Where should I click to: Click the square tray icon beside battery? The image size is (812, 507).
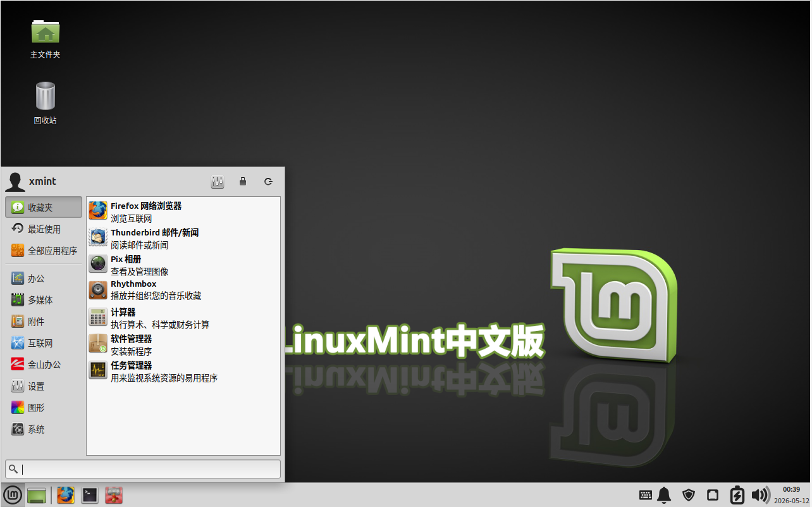coord(713,495)
